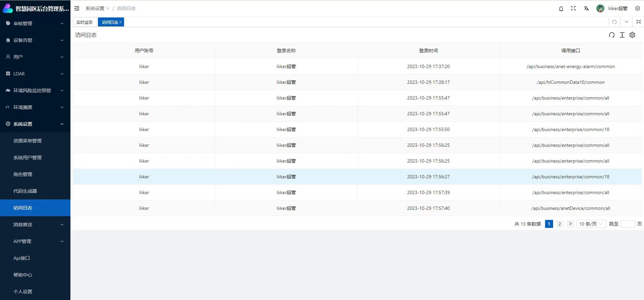Click the 用户账号 column header

tap(144, 51)
